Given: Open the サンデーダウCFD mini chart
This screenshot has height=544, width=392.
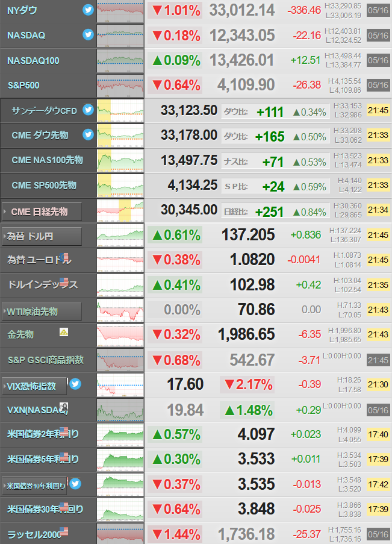Looking at the screenshot, I should tap(120, 111).
